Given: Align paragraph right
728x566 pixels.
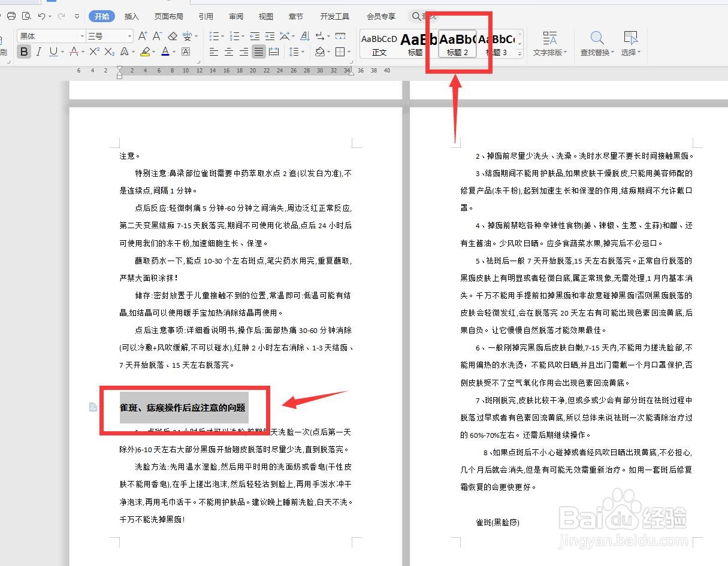Looking at the screenshot, I should 244,52.
